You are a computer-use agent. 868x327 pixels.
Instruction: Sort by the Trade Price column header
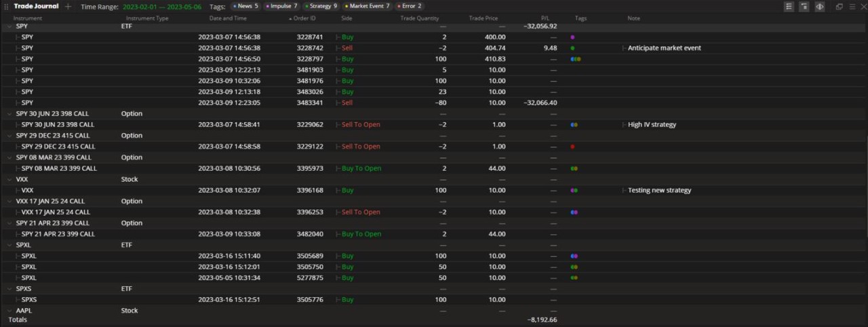pyautogui.click(x=484, y=18)
